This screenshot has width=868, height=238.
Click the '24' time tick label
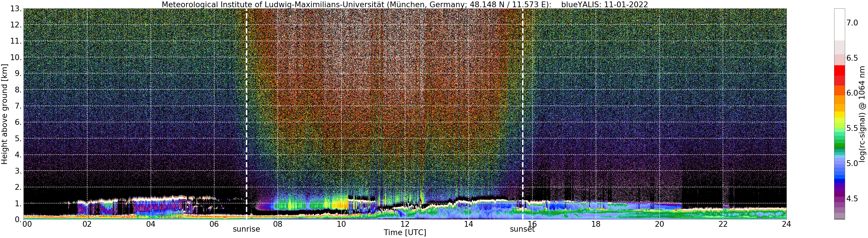tap(786, 224)
